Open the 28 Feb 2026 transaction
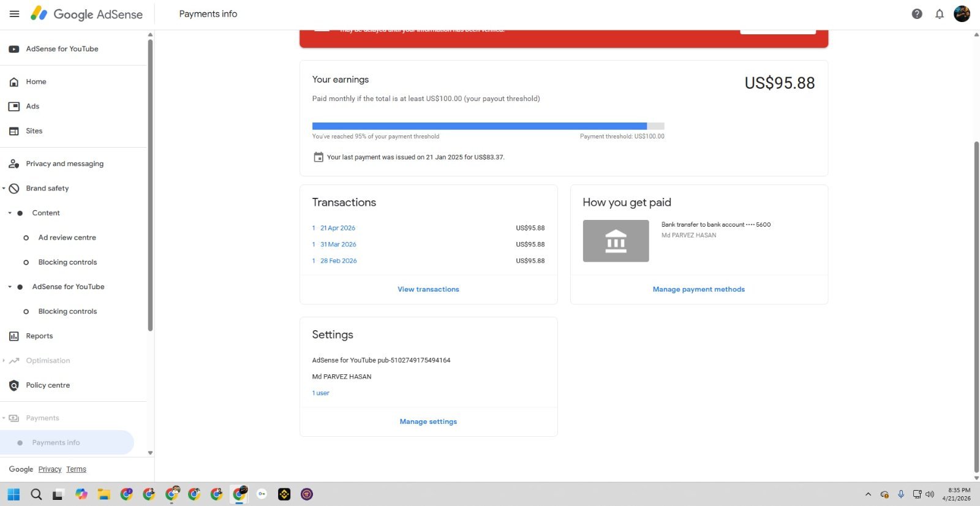The image size is (980, 506). (338, 261)
